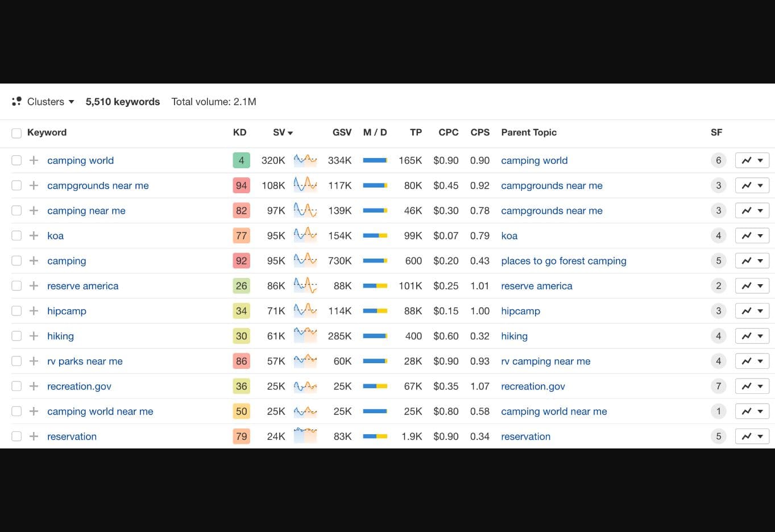
Task: Click the KD badge 26 for reserve america
Action: (x=242, y=285)
